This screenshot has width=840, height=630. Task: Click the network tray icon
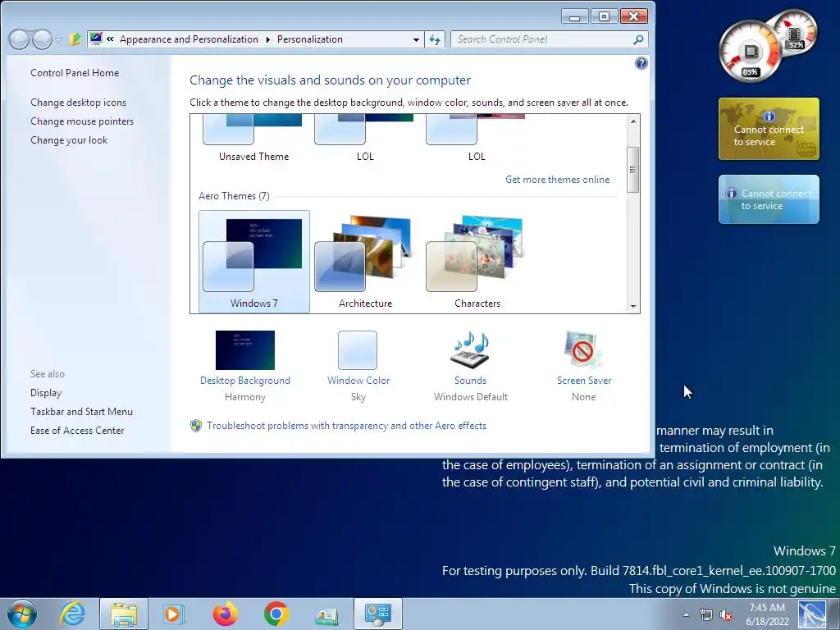[706, 614]
